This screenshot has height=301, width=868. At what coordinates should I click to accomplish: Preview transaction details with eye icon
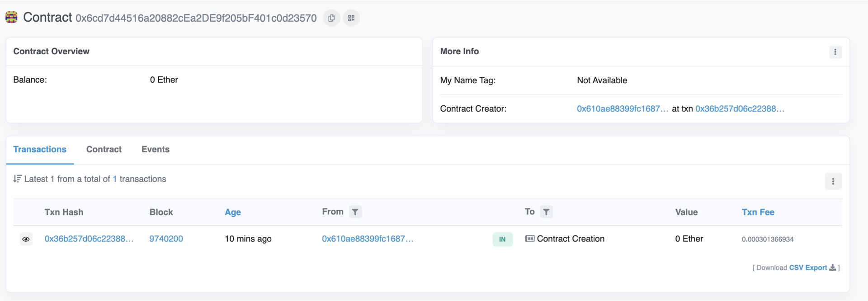point(26,239)
